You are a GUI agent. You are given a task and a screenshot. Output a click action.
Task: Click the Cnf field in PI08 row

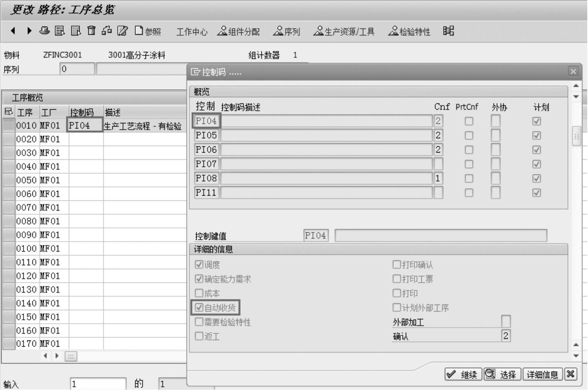(438, 178)
